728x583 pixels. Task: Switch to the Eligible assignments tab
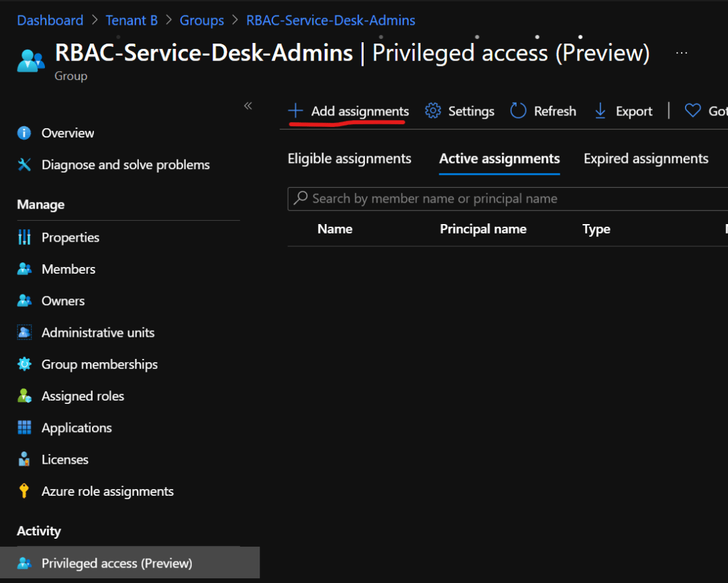coord(349,159)
